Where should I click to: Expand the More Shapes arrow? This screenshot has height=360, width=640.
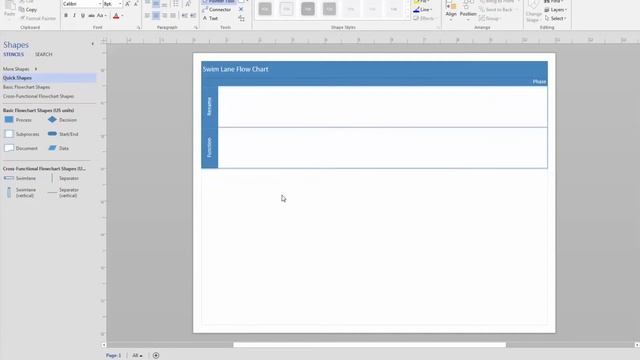[x=36, y=69]
